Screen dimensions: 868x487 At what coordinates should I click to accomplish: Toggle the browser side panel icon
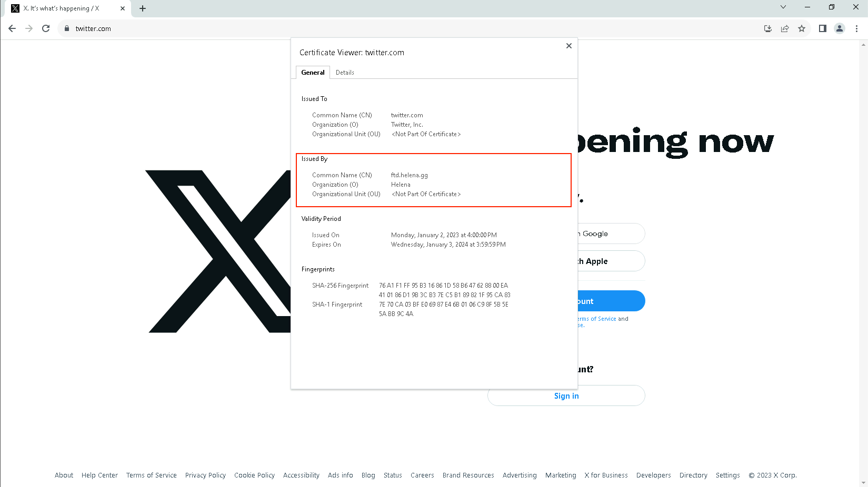823,28
